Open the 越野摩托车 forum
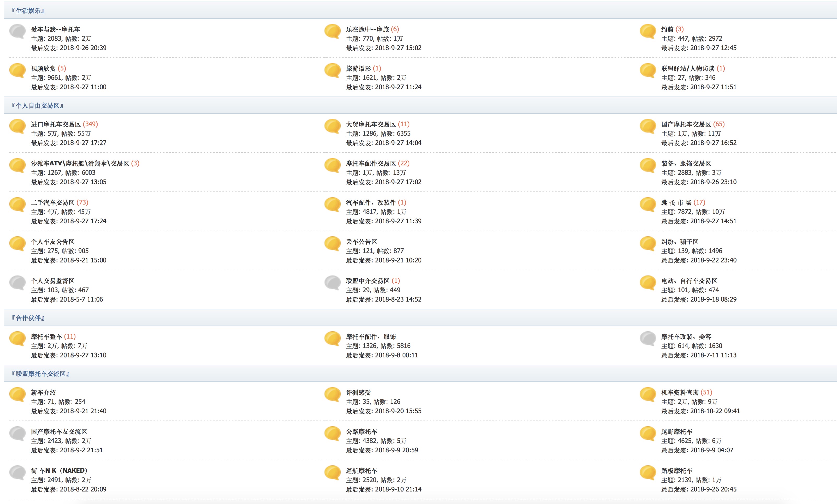Viewport: 837px width, 504px height. coord(676,432)
